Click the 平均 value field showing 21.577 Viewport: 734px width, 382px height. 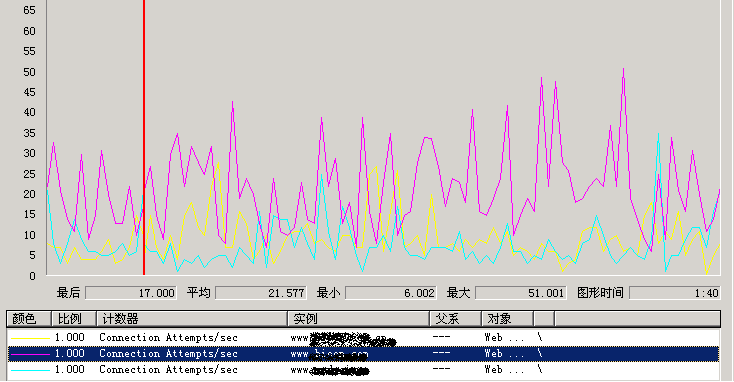click(261, 293)
